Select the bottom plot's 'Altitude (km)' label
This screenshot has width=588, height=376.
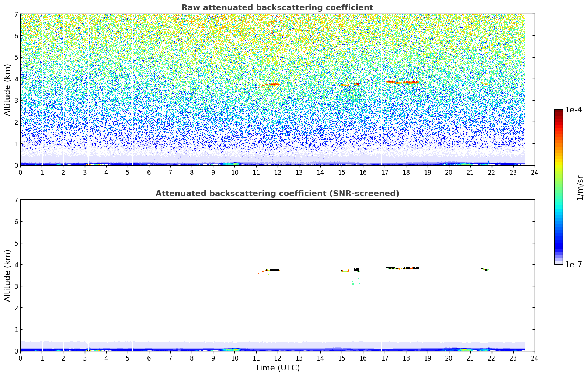tap(8, 275)
